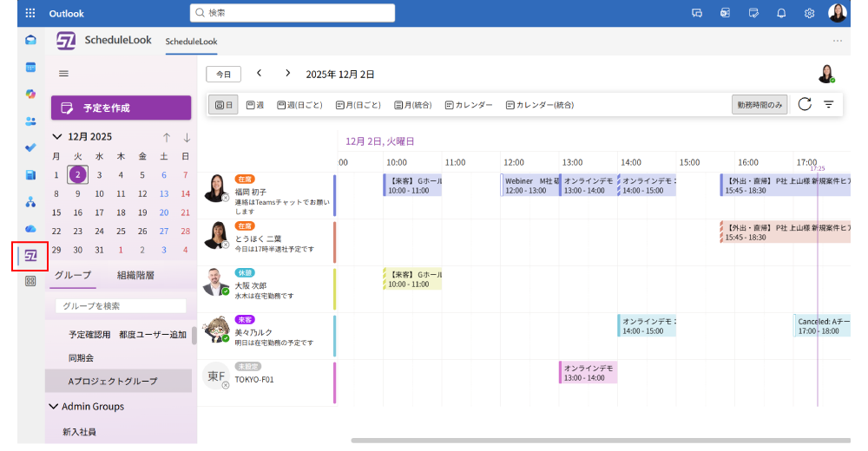This screenshot has height=451, width=868.
Task: Select the 日 view option
Action: (223, 105)
